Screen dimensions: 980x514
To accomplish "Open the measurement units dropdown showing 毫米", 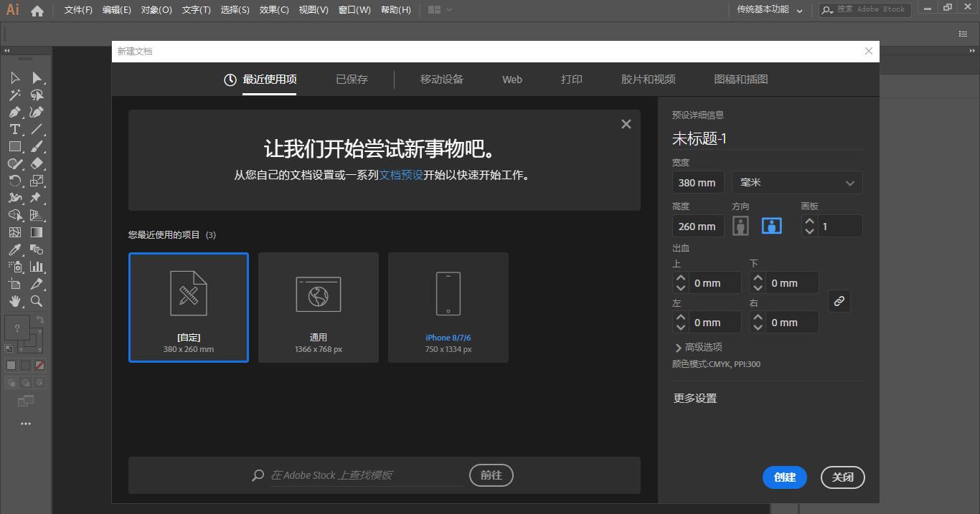I will [x=796, y=182].
